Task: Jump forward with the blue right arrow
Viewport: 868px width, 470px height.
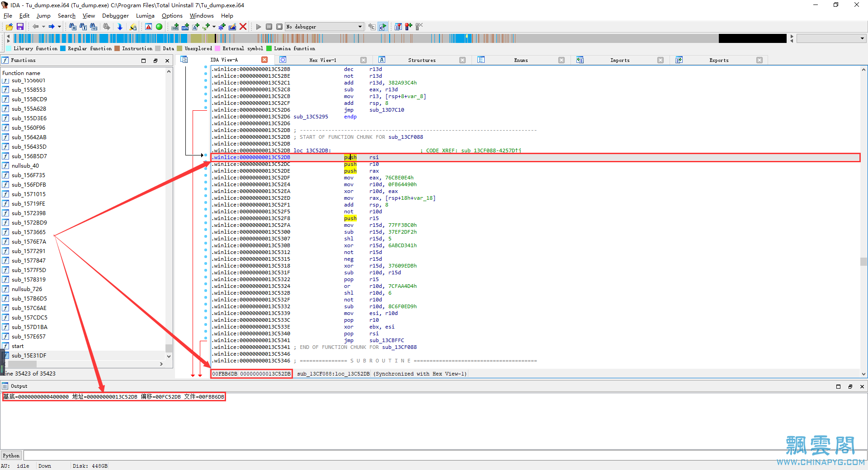Action: point(52,27)
